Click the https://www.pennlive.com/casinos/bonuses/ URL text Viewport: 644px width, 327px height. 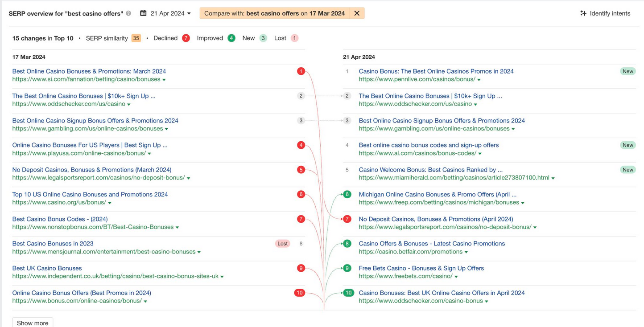[x=417, y=79]
